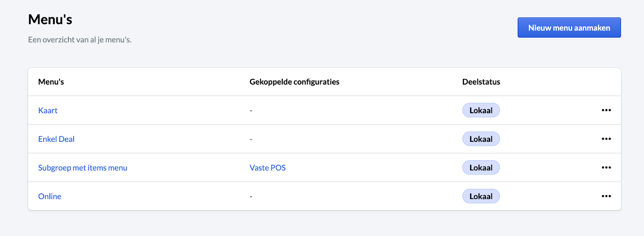Click the overview subtitle under the heading
The image size is (644, 236).
[80, 39]
